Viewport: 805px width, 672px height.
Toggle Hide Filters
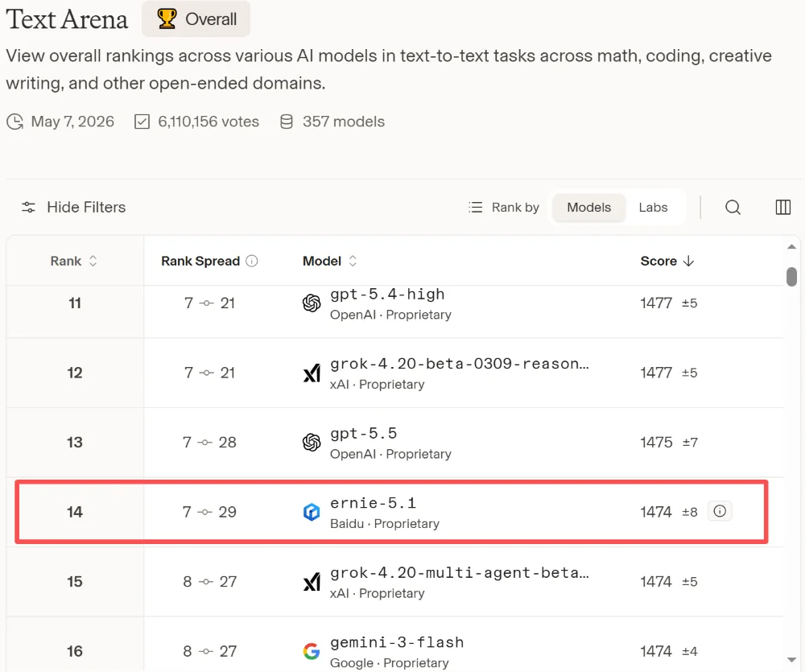click(x=73, y=208)
